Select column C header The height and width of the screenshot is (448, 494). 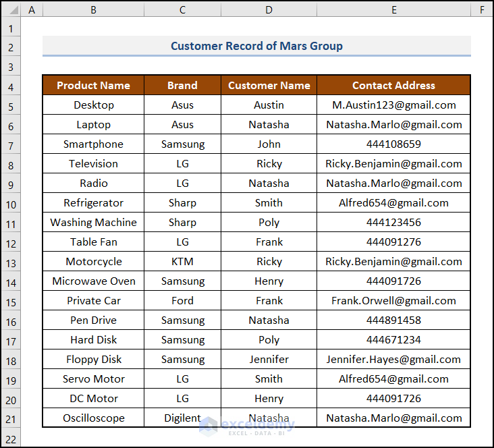pyautogui.click(x=182, y=10)
